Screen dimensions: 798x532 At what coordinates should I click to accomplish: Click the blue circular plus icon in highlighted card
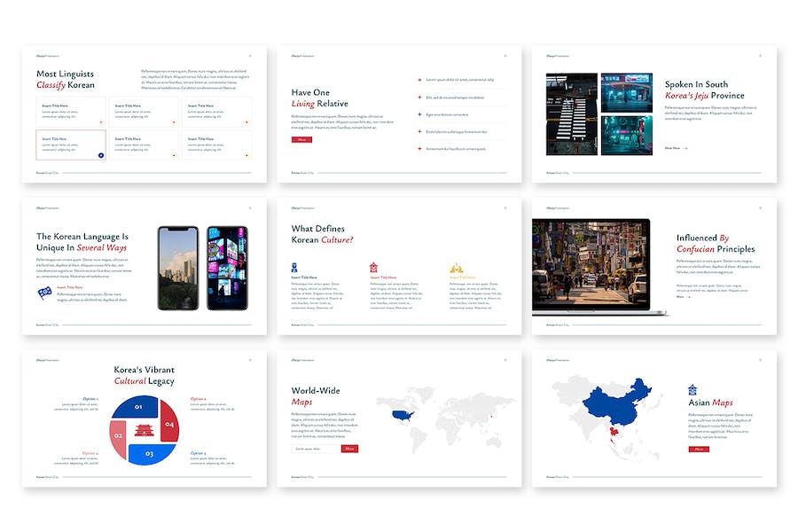(x=101, y=155)
